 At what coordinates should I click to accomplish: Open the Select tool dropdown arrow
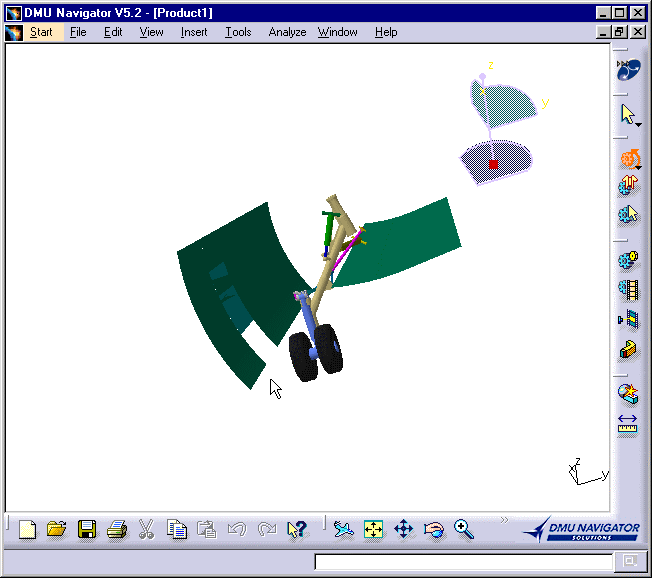point(639,124)
